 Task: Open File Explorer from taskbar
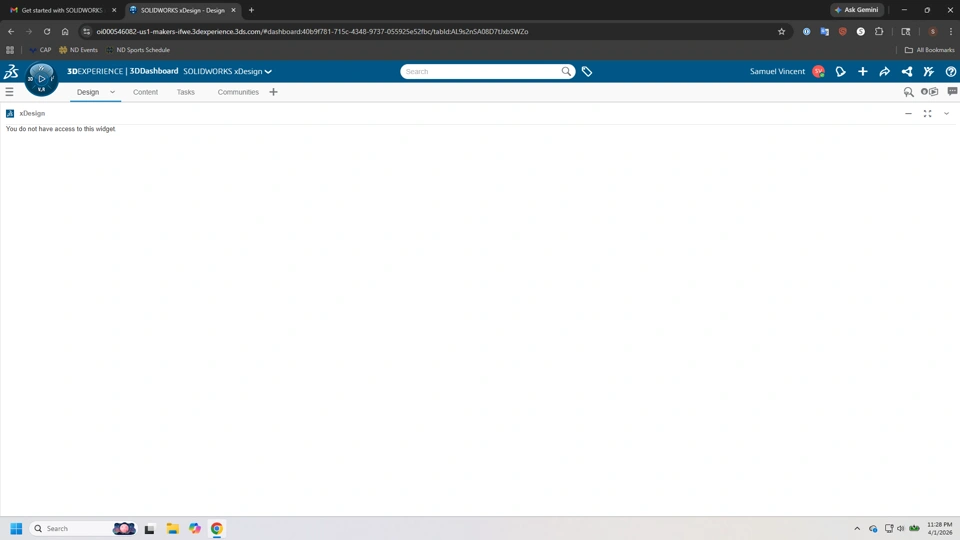pos(173,528)
